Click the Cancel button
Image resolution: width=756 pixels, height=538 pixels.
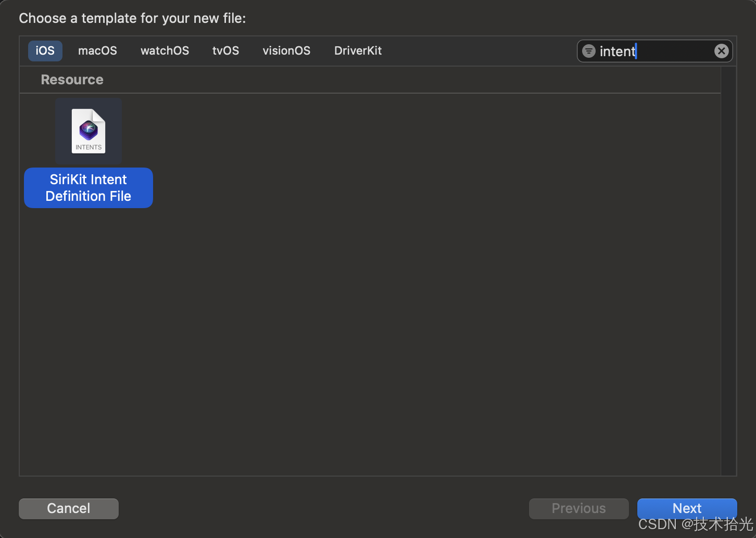[x=69, y=508]
